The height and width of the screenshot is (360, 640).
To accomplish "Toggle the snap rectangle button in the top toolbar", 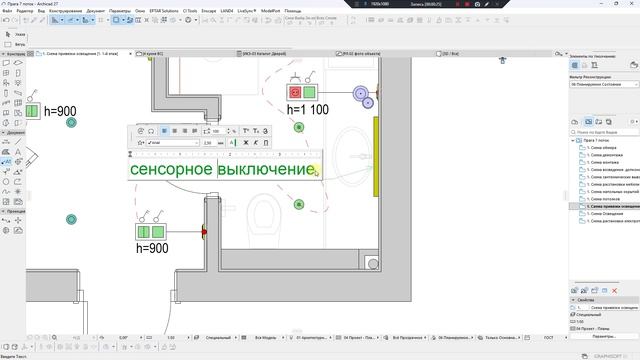I will (116, 20).
